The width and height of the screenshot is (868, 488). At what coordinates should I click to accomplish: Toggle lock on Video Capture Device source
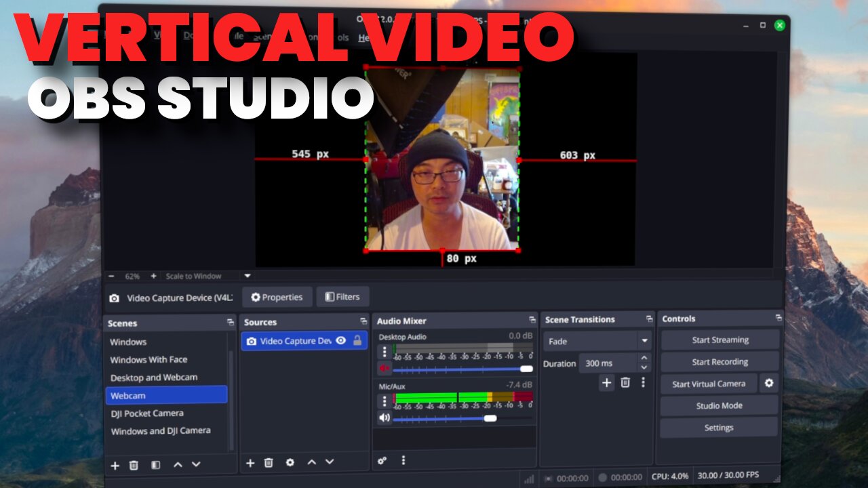(358, 341)
